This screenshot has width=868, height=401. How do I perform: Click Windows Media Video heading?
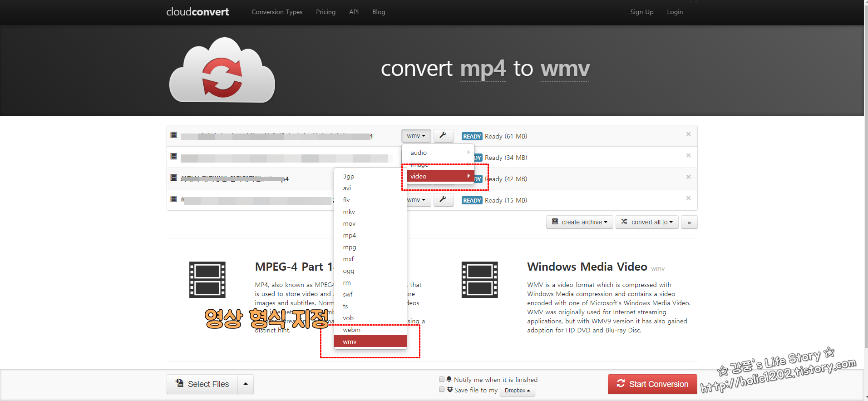[x=587, y=267]
